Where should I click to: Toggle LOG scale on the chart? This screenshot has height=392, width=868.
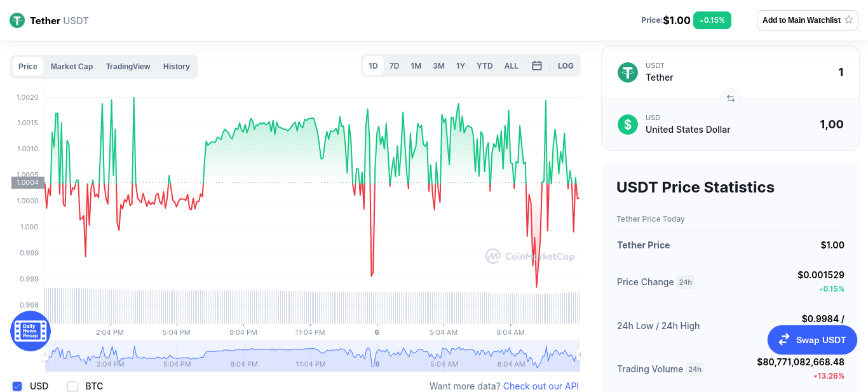[x=566, y=66]
